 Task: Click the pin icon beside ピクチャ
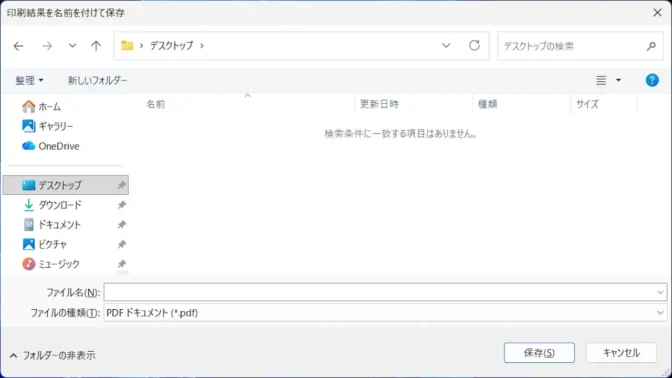point(122,244)
